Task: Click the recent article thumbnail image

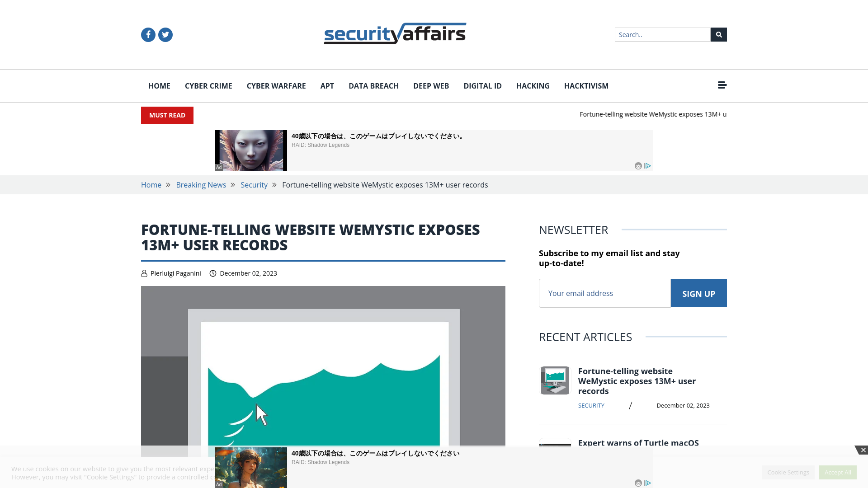Action: tap(554, 380)
